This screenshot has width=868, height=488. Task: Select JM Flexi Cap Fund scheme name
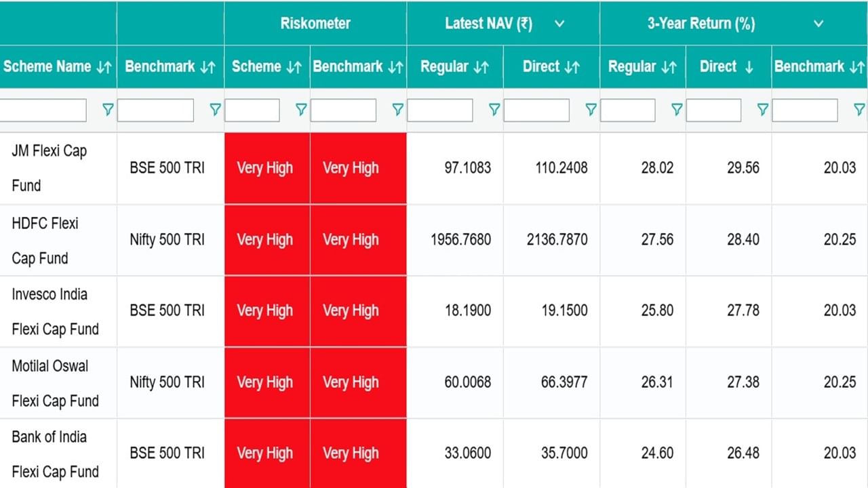point(50,168)
